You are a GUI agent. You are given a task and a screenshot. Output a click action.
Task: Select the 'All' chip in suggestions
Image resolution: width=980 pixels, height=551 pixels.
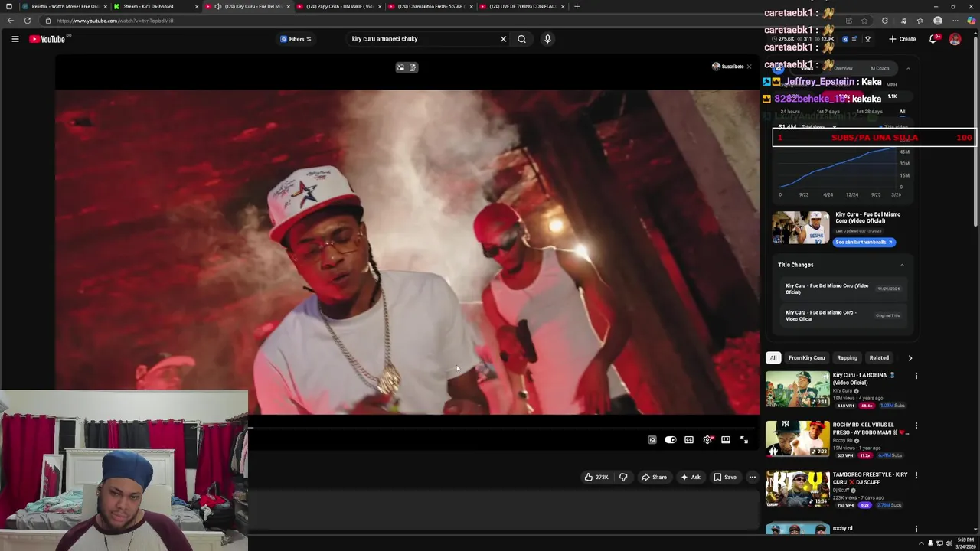[x=773, y=358]
